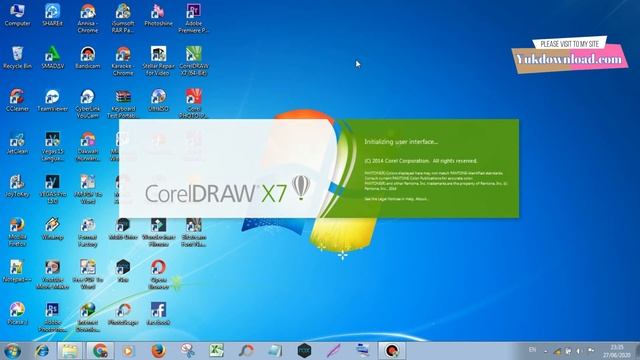This screenshot has width=640, height=360.
Task: Open the media player taskbar icon
Action: tap(128, 351)
